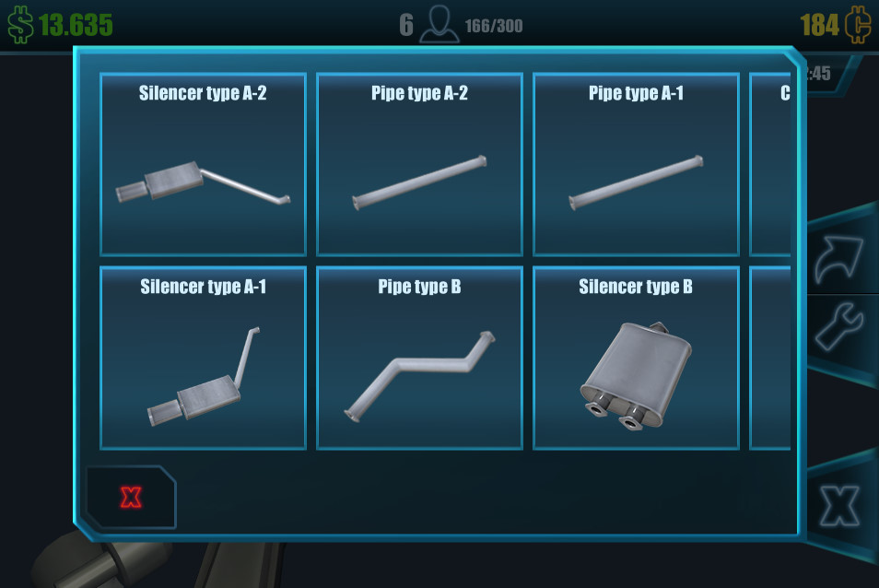Image resolution: width=879 pixels, height=588 pixels.
Task: Select the partially visible bottom-right part card
Action: coord(770,358)
